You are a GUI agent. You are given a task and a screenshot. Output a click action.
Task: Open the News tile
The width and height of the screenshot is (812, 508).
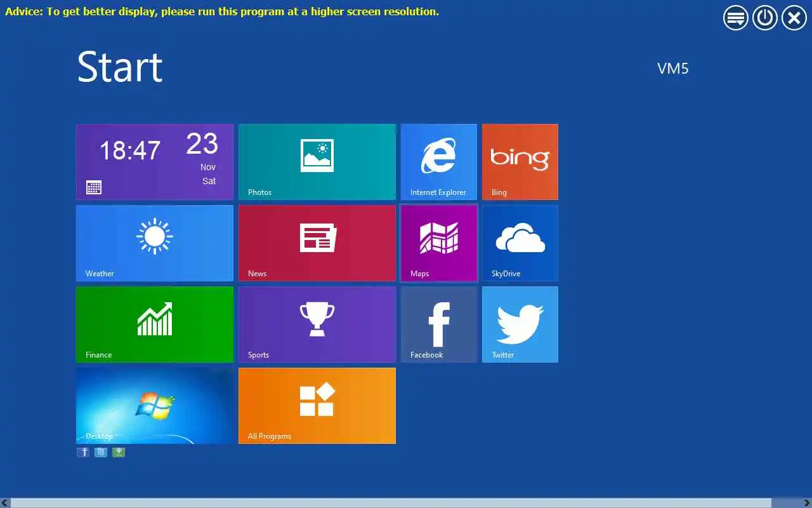click(317, 243)
